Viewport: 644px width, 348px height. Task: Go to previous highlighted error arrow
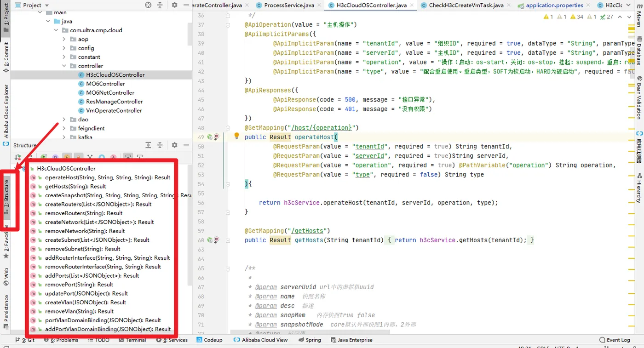pos(620,17)
